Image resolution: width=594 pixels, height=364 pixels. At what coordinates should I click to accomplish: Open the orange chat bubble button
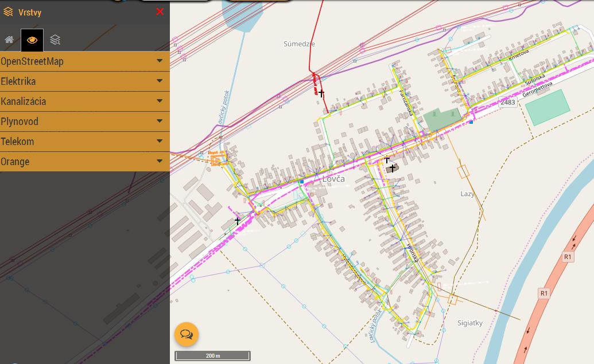tap(187, 334)
